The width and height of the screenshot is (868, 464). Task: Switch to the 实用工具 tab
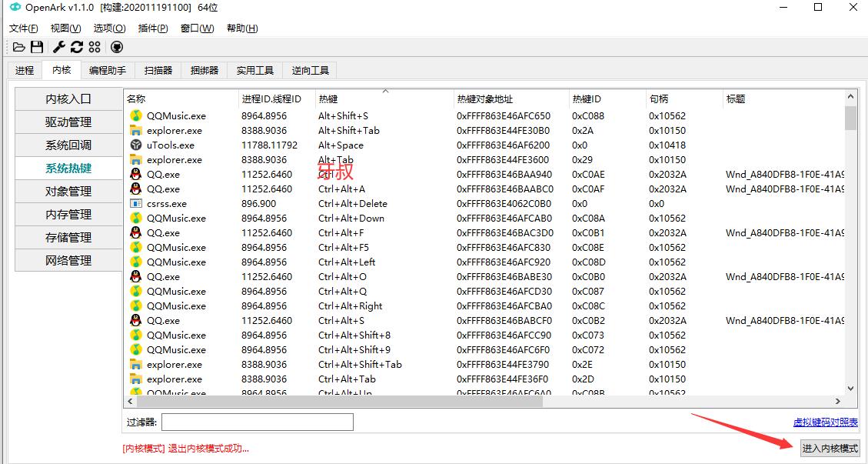pyautogui.click(x=254, y=70)
